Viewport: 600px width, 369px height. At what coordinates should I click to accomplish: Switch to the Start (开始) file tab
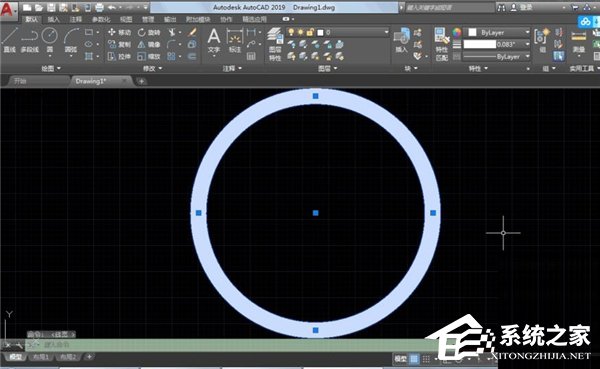[x=20, y=81]
